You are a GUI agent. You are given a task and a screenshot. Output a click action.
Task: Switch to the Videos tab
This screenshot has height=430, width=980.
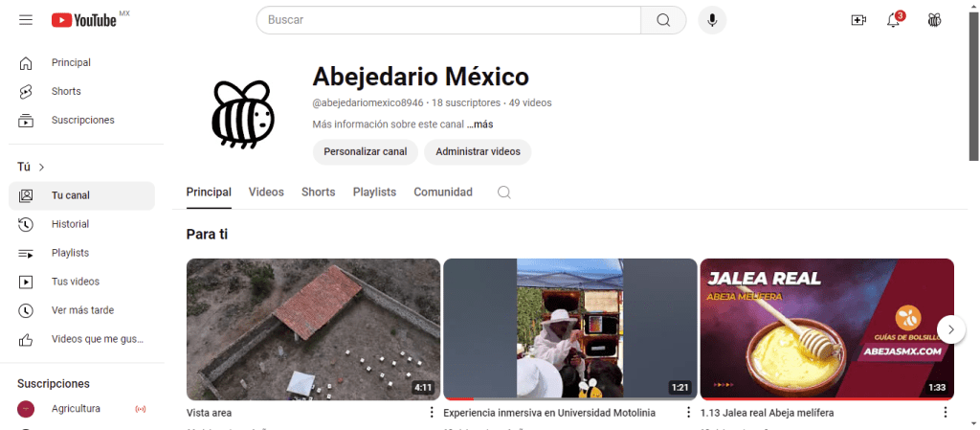tap(266, 192)
